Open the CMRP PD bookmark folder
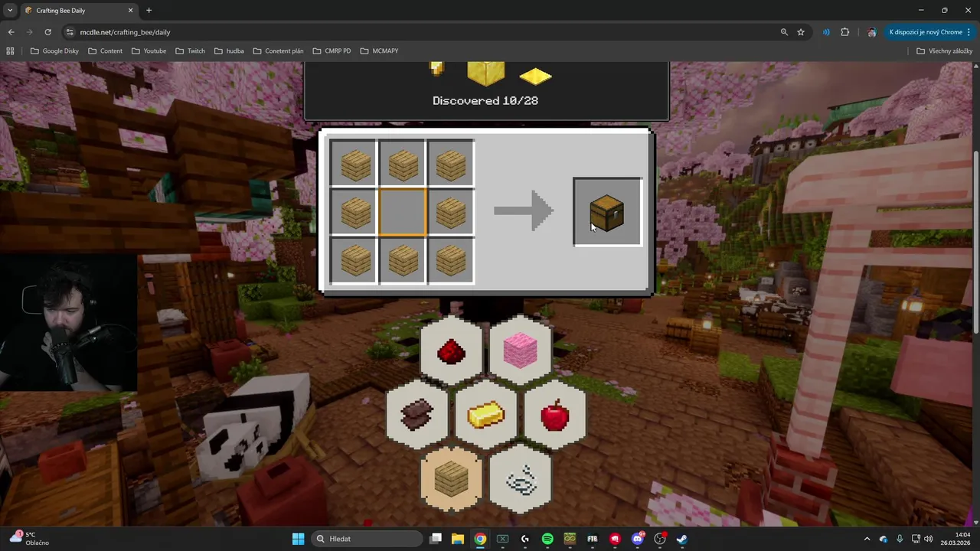Viewport: 980px width, 551px height. click(x=332, y=51)
